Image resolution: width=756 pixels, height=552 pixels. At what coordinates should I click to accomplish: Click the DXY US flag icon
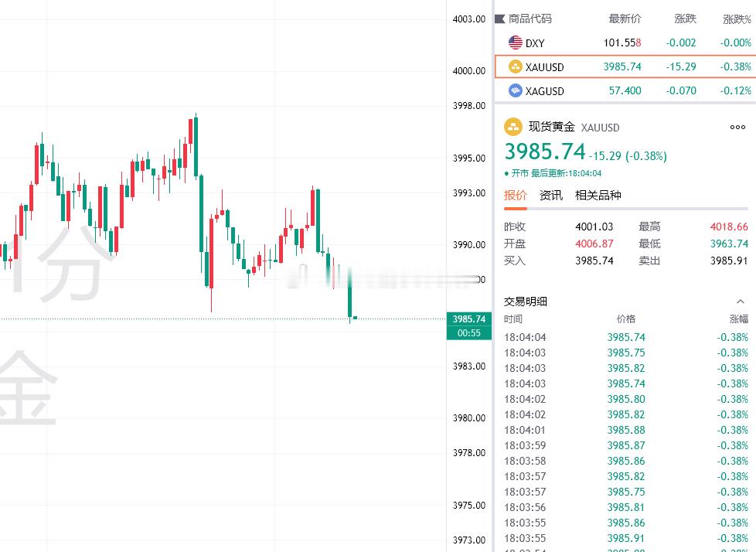point(516,43)
